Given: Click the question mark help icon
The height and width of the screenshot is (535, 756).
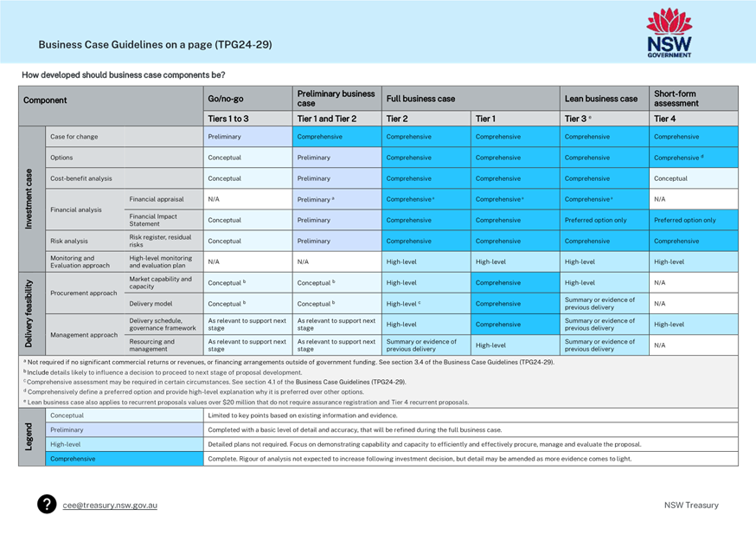Looking at the screenshot, I should coord(47,504).
